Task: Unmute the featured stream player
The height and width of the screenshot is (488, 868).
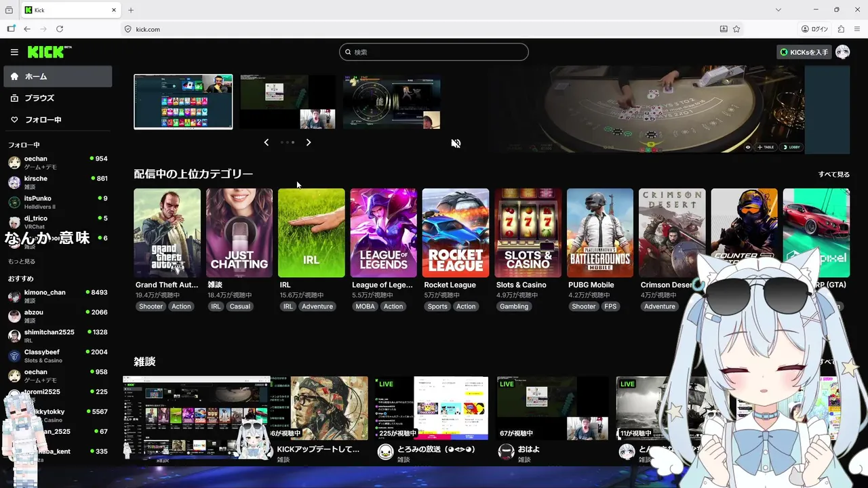Action: (x=456, y=144)
